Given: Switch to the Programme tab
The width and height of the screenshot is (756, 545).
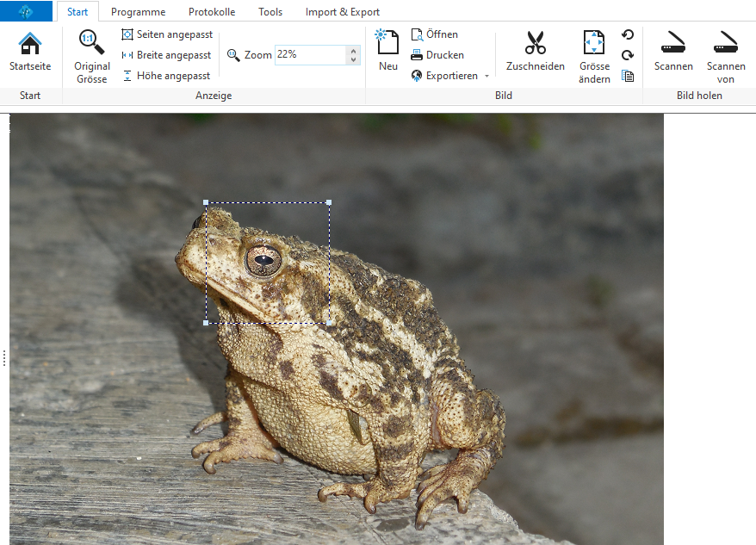Looking at the screenshot, I should click(x=138, y=12).
